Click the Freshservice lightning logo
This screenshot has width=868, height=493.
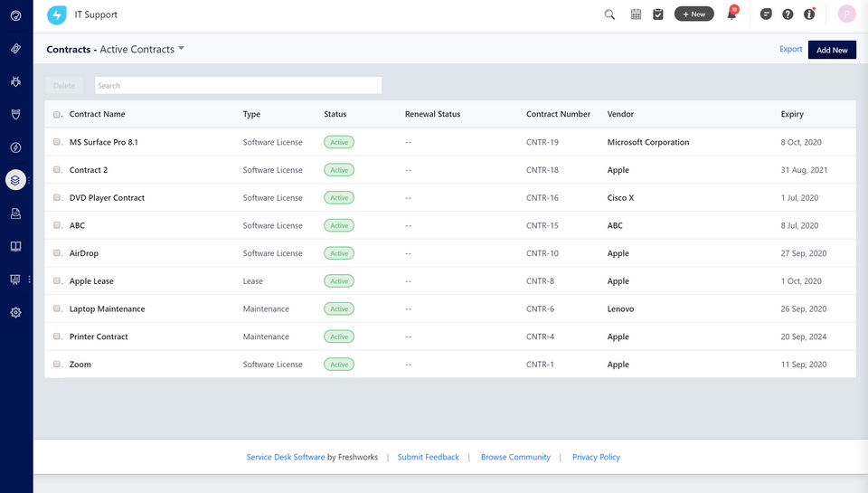pyautogui.click(x=56, y=15)
